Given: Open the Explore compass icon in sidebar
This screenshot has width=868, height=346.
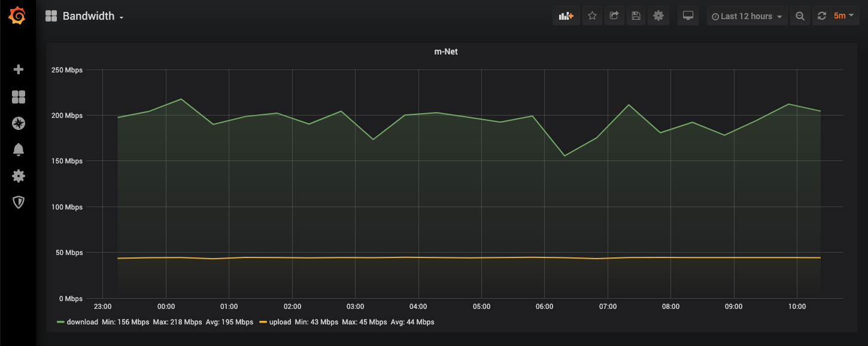Looking at the screenshot, I should click(19, 123).
